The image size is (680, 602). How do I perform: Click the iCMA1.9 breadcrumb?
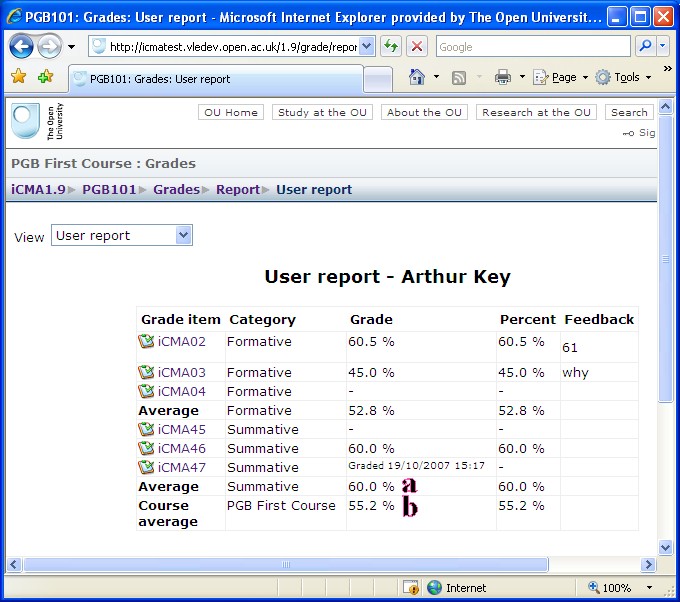[x=38, y=190]
